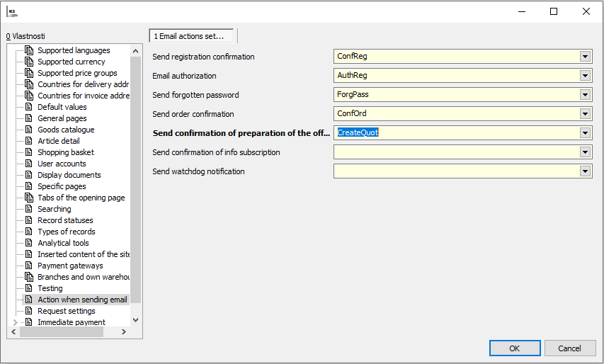Click the Send order confirmation input field

pos(456,113)
